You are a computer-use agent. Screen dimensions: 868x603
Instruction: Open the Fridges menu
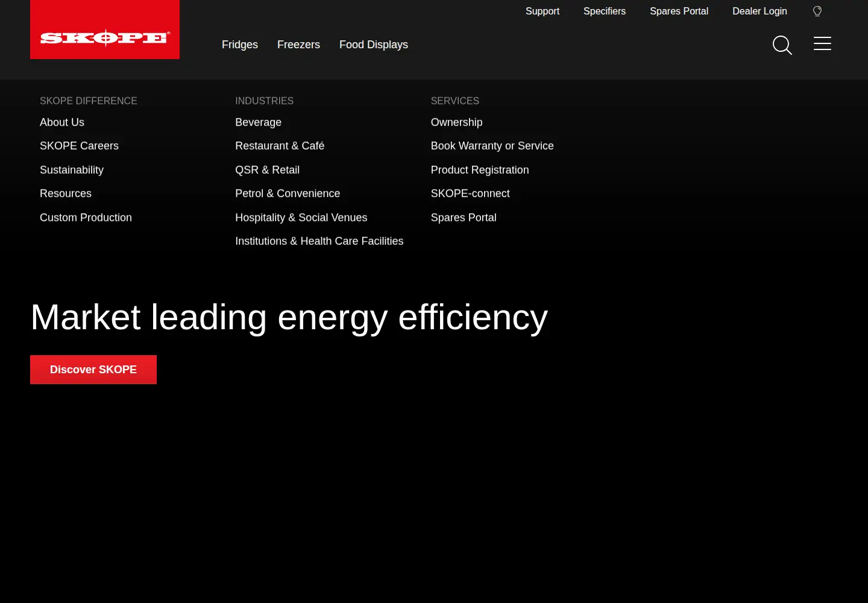pyautogui.click(x=240, y=45)
